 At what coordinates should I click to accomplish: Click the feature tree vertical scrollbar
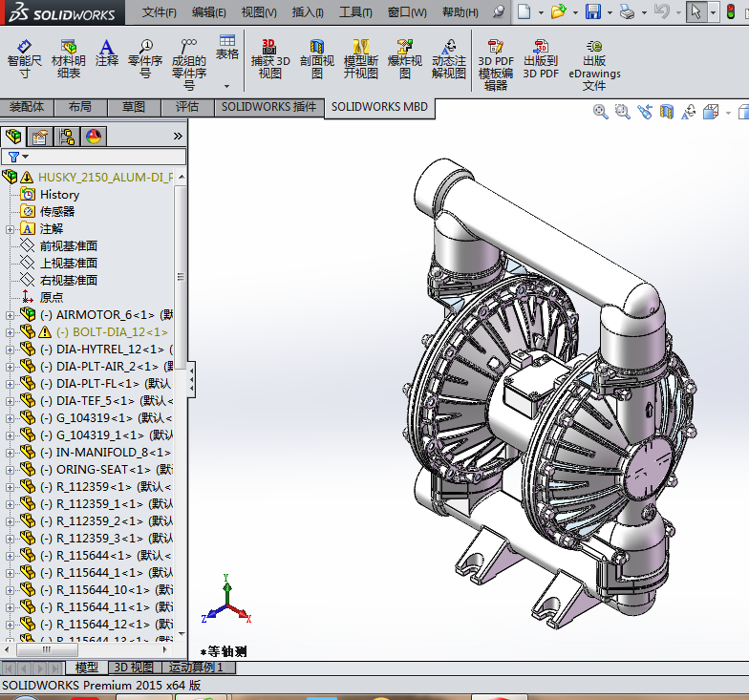point(181,277)
